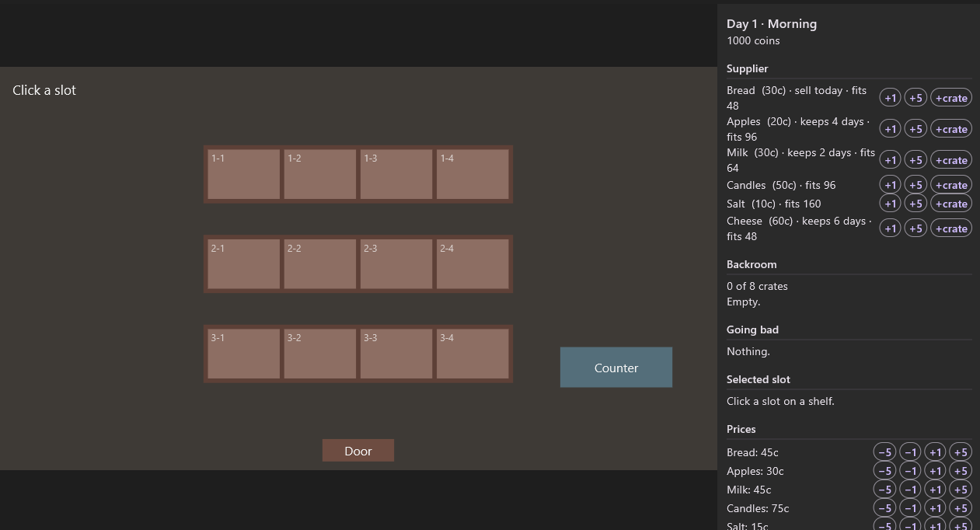Pick shelf slot 1-4
This screenshot has height=530, width=980.
click(x=473, y=174)
